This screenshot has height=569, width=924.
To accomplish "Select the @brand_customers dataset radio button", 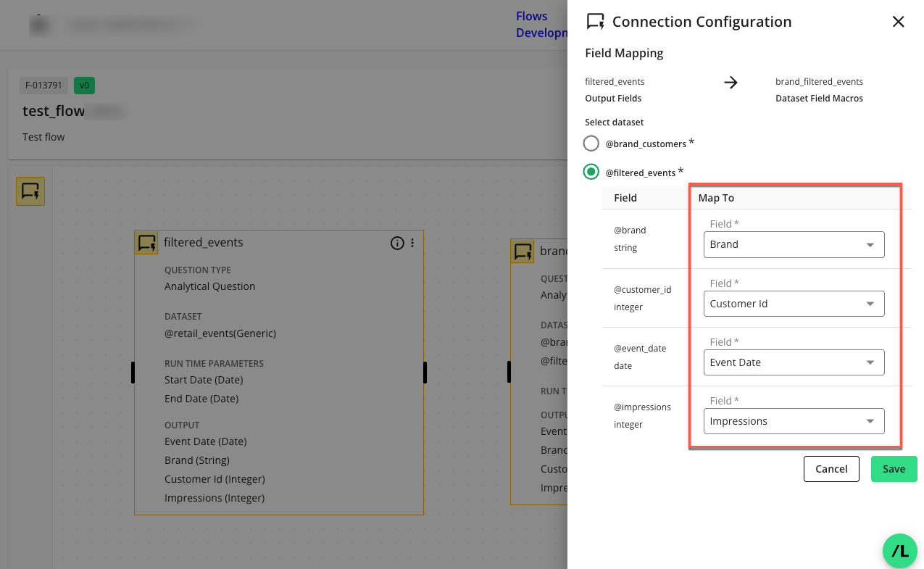I will (x=591, y=143).
